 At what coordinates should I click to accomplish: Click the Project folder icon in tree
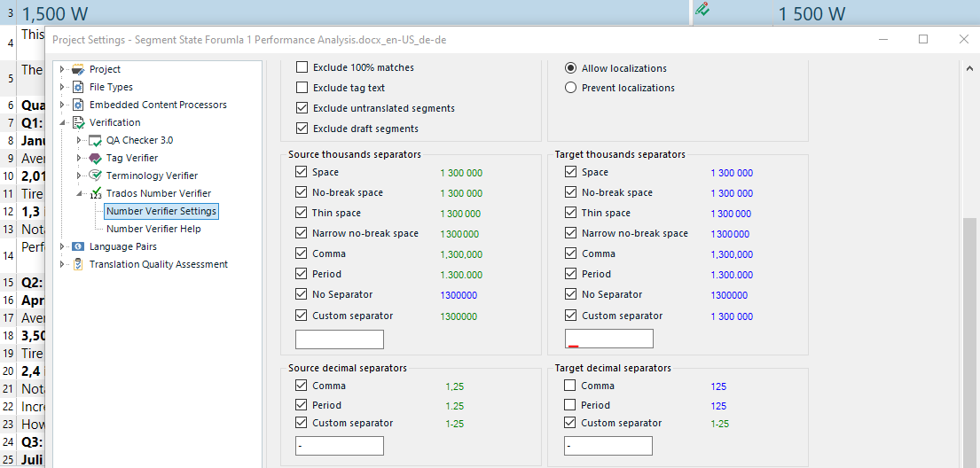[78, 69]
